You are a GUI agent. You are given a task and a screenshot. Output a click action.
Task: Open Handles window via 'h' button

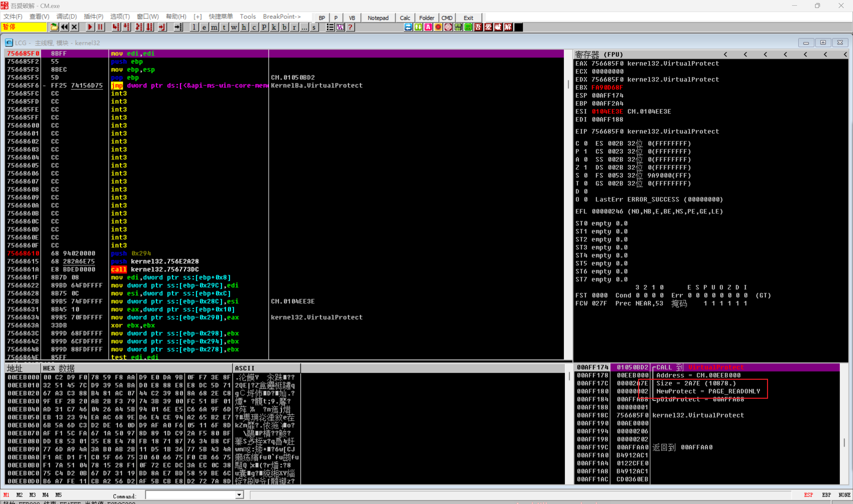[244, 27]
